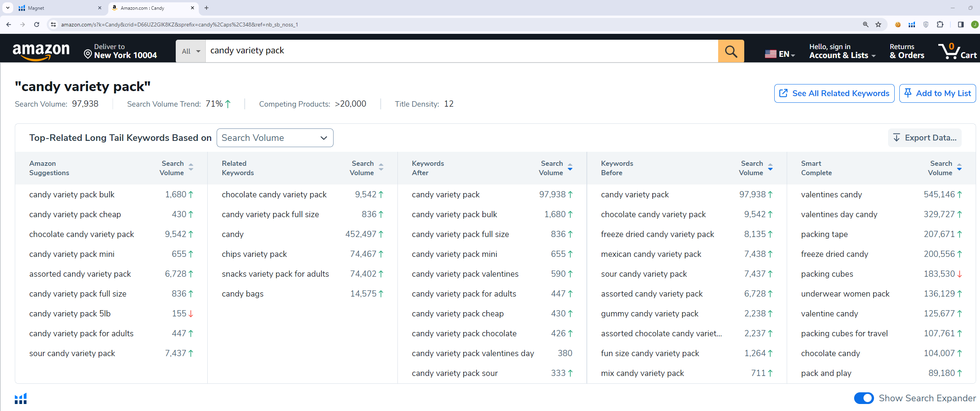Select 'fun size candy variety pack' keyword

650,353
